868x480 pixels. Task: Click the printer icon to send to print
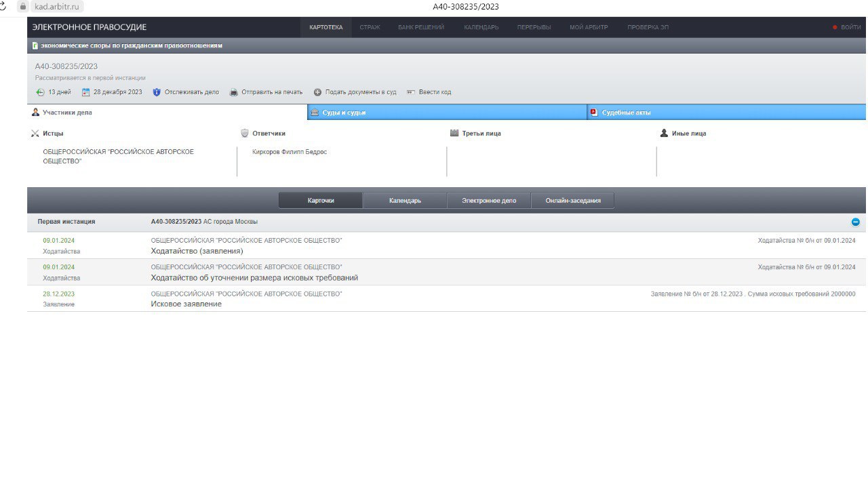234,92
